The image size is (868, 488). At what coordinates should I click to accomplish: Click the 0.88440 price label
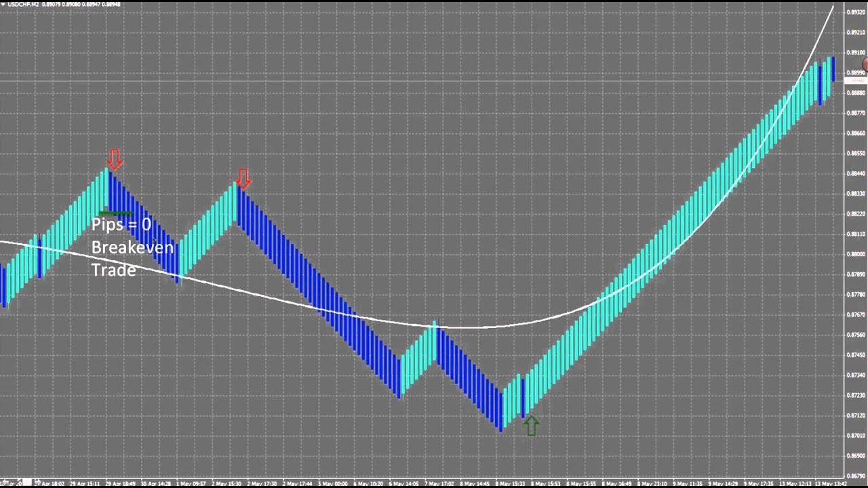[x=856, y=174]
